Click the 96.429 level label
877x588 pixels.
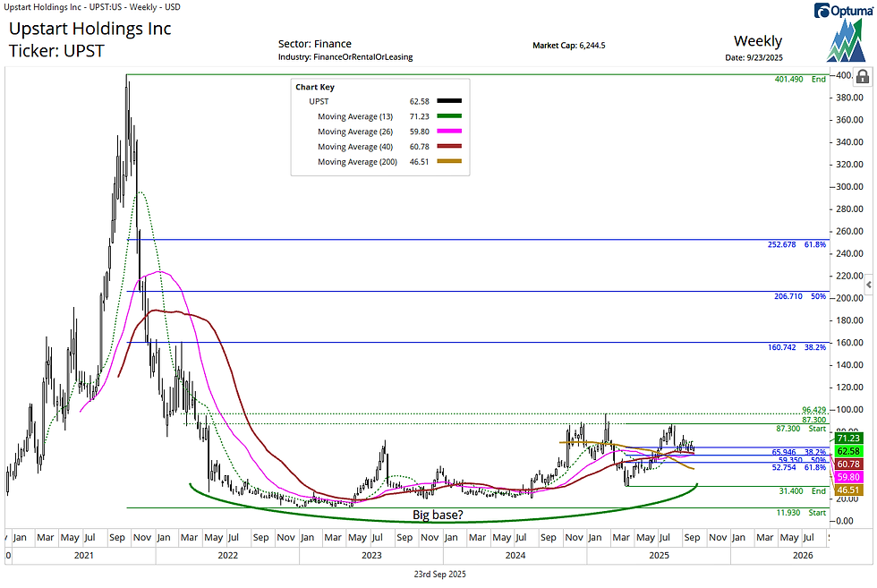tap(813, 410)
